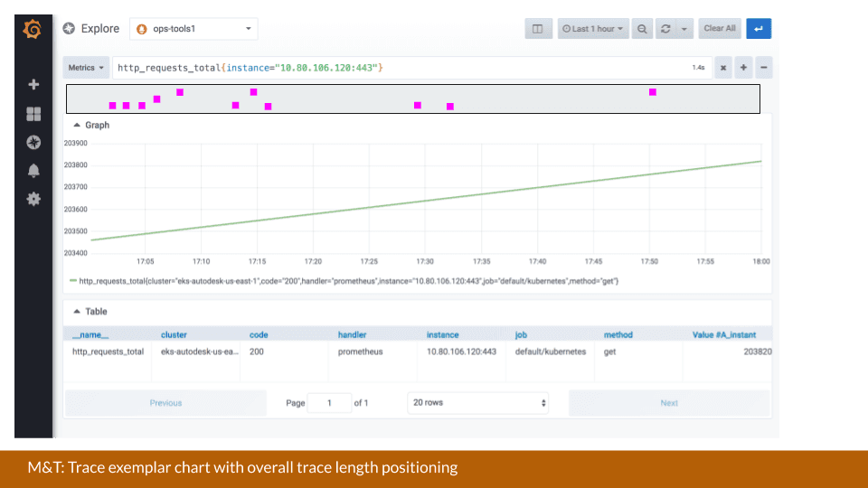868x488 pixels.
Task: Click the Explore compass icon beside title
Action: [69, 29]
